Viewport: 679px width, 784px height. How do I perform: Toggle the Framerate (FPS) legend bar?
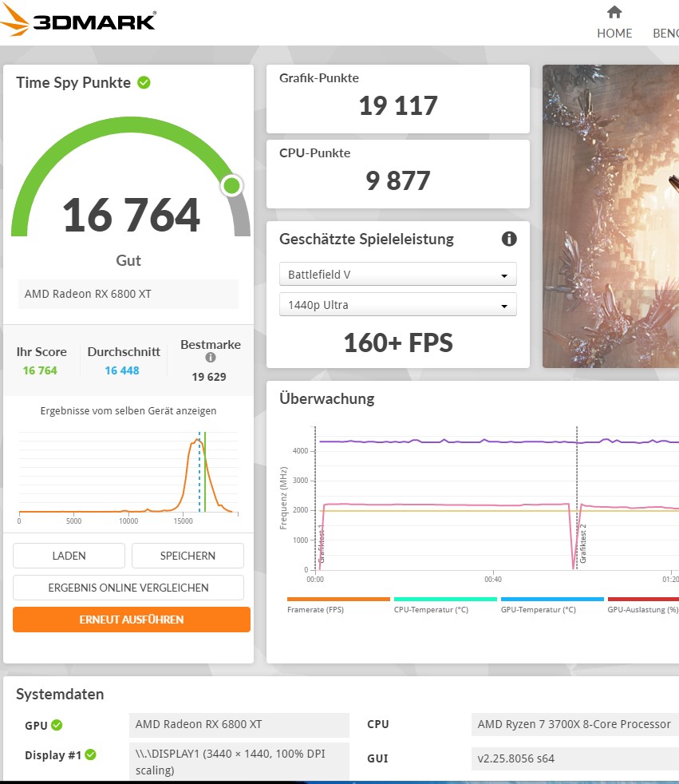[338, 599]
